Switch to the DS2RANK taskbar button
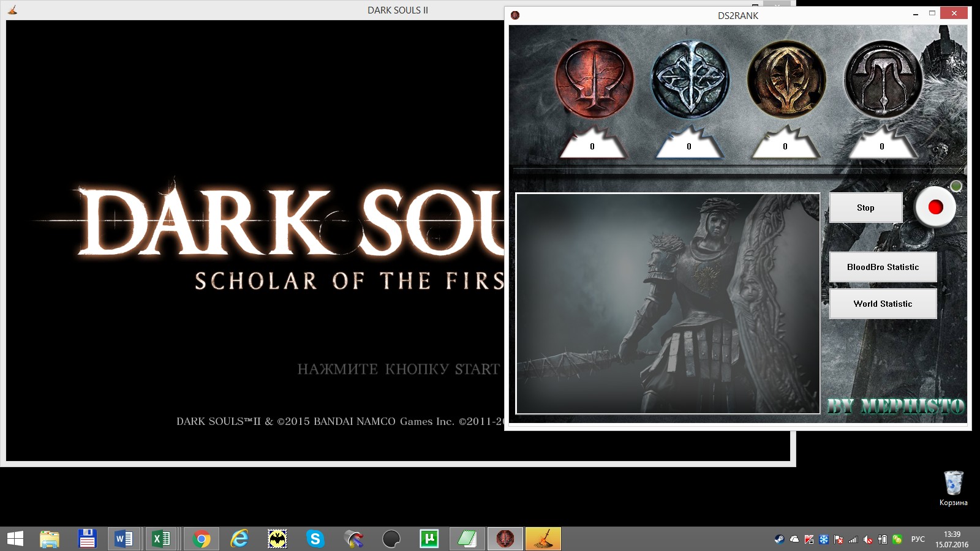The width and height of the screenshot is (980, 551). pos(505,539)
